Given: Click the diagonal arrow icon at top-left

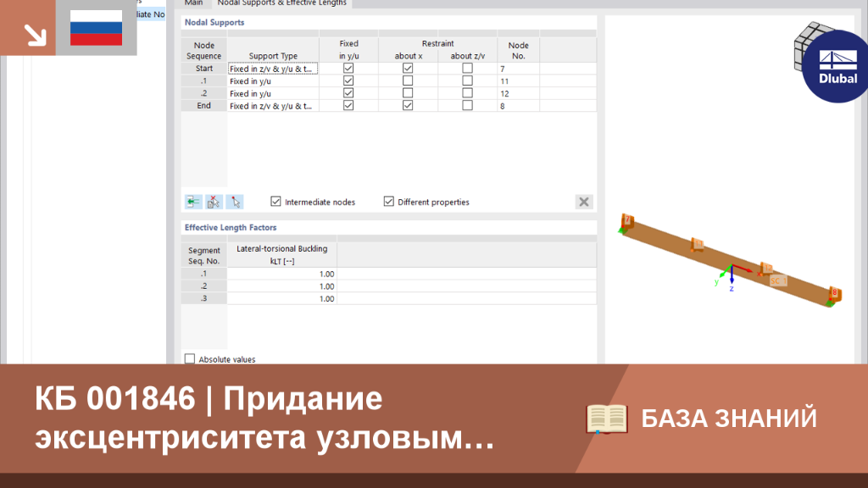Looking at the screenshot, I should [35, 34].
